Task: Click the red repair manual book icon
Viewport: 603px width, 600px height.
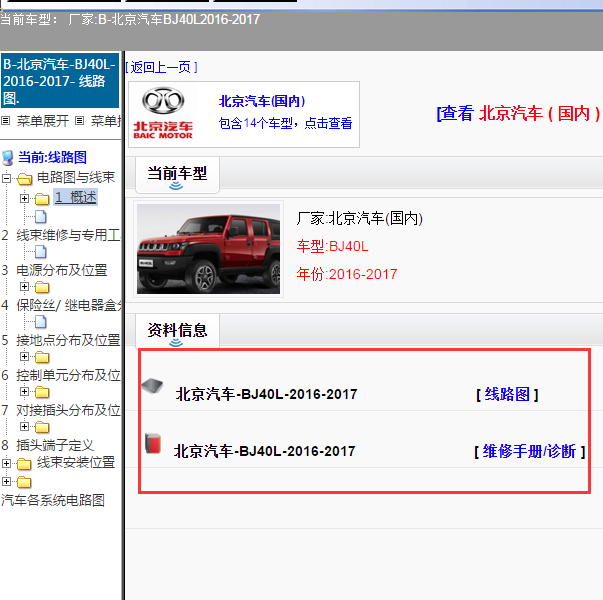Action: click(x=153, y=443)
